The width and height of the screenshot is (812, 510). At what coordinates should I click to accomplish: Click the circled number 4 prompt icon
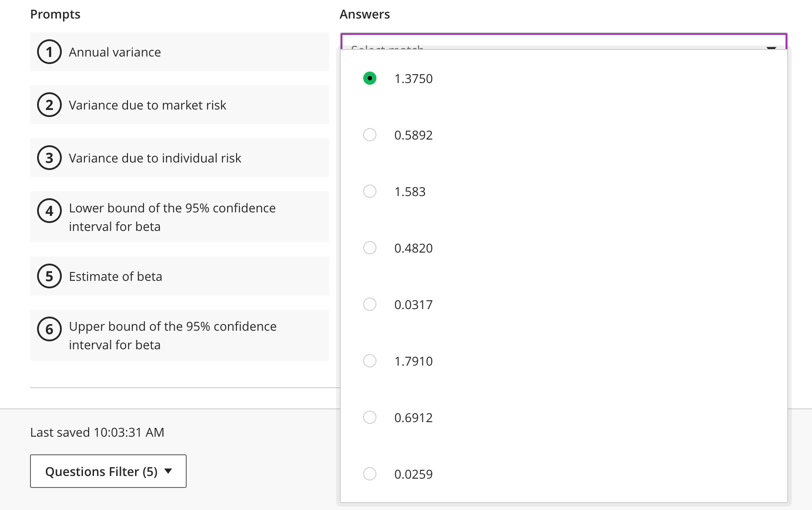(49, 211)
